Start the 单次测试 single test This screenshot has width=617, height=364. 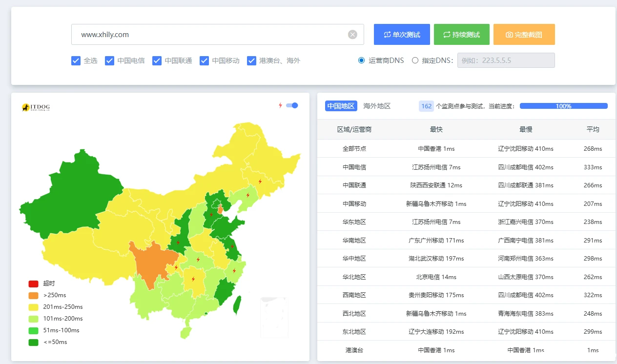pyautogui.click(x=402, y=35)
